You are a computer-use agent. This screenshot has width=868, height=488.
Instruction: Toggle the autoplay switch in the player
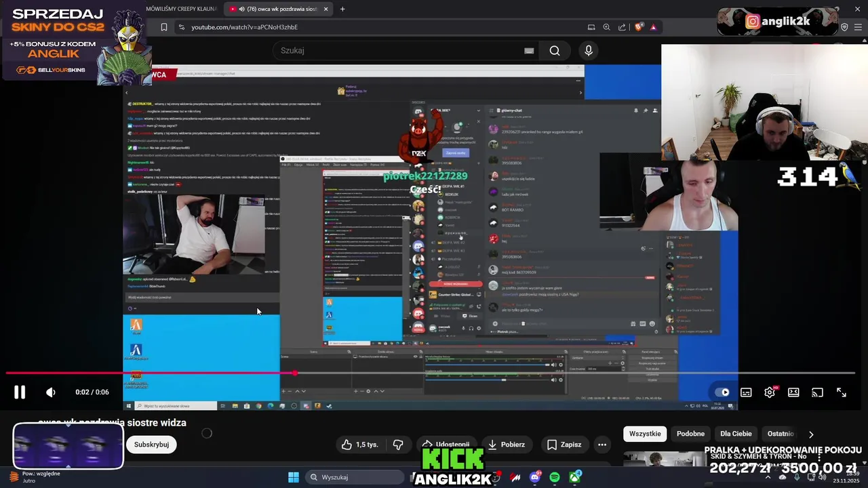tap(722, 392)
